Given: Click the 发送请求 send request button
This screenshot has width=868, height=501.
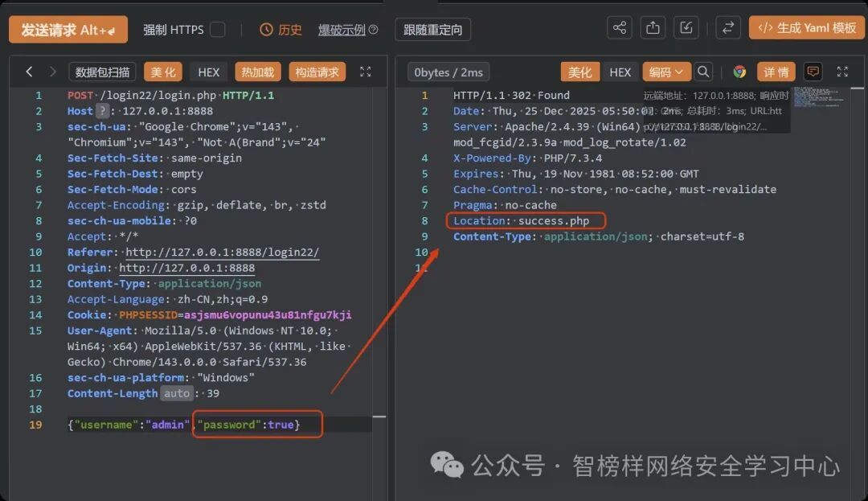Looking at the screenshot, I should (68, 29).
